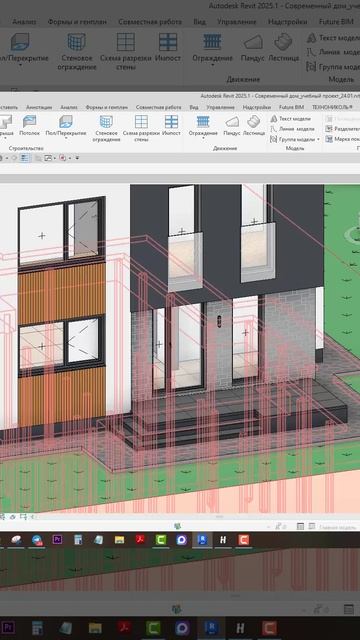
Task: Open the customize quick access toolbar arrow
Action: pyautogui.click(x=77, y=158)
